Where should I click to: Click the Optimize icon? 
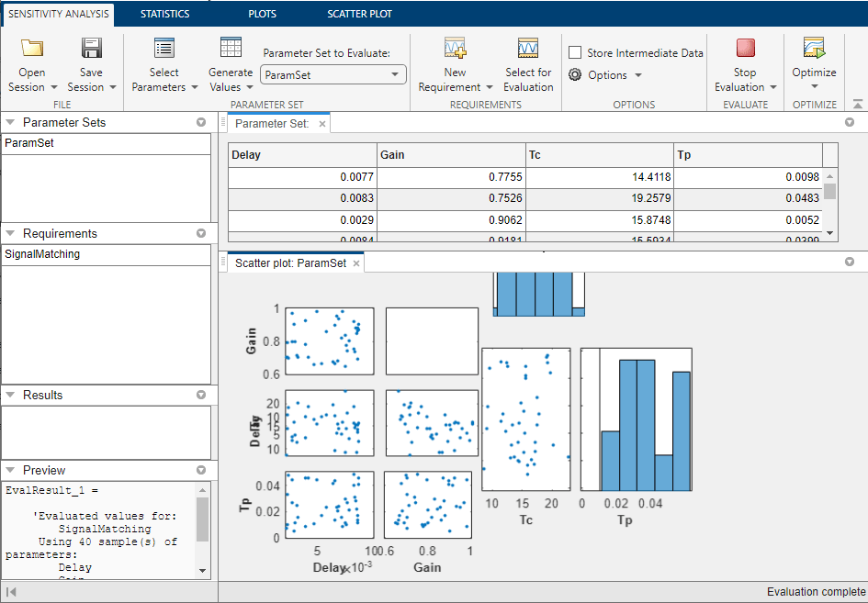click(x=814, y=49)
